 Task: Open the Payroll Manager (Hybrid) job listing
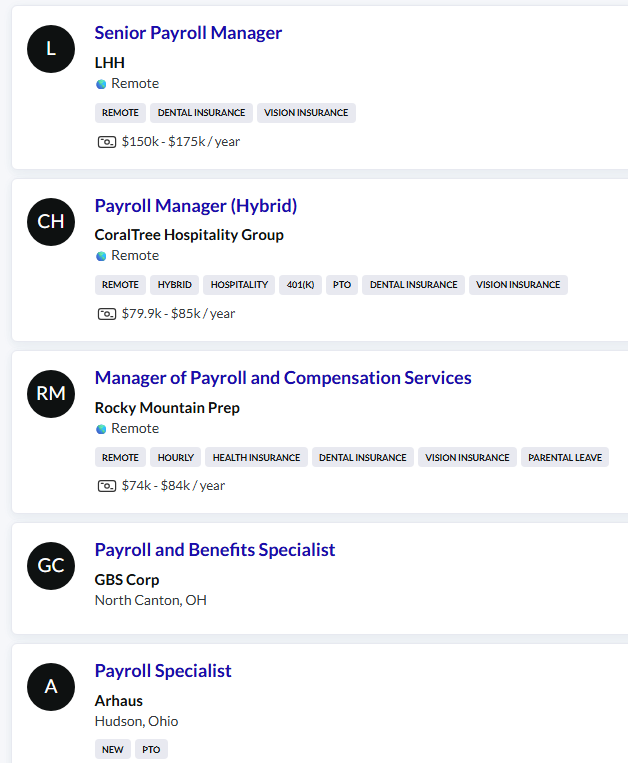click(196, 206)
